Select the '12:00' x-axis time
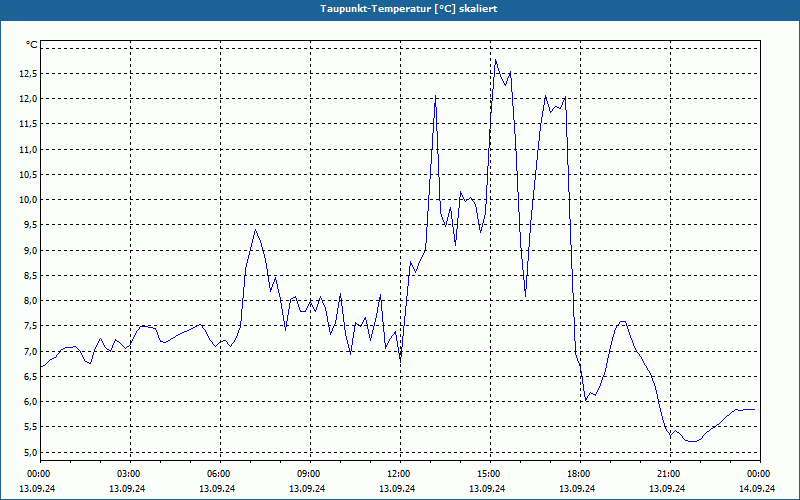Screen dimensions: 800x500 pyautogui.click(x=400, y=474)
